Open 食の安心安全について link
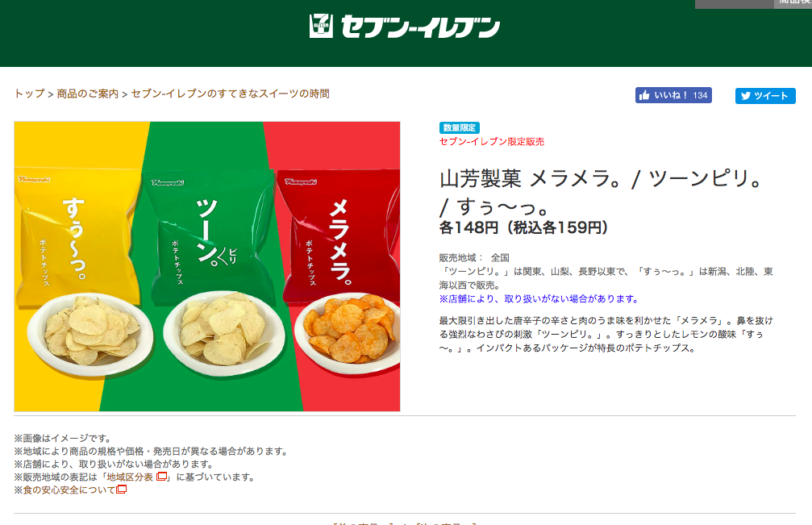This screenshot has width=812, height=525. point(69,490)
